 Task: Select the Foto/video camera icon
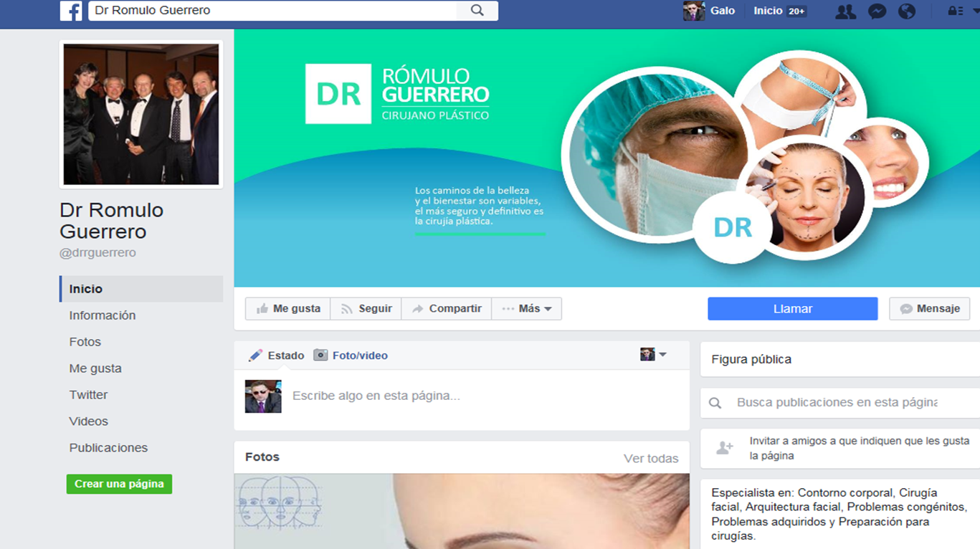[x=320, y=355]
